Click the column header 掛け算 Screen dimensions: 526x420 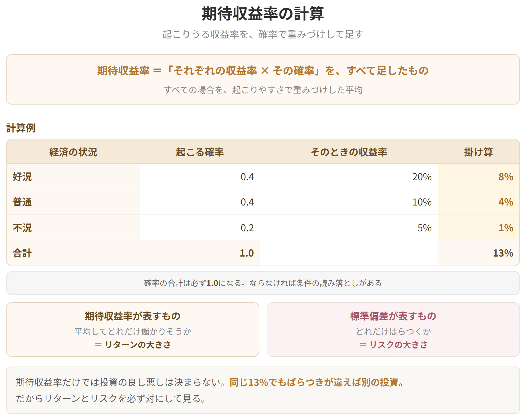[x=479, y=152]
